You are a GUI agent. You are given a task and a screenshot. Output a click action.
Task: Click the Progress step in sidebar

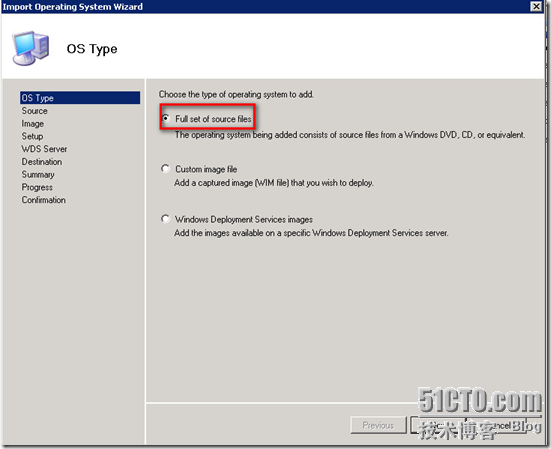(37, 187)
